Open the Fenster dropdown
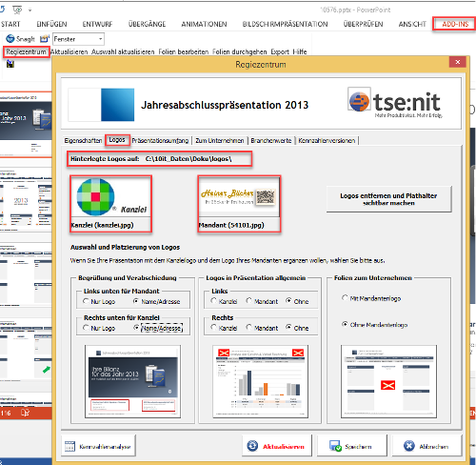Viewport: 476px width, 465px height. click(100, 39)
